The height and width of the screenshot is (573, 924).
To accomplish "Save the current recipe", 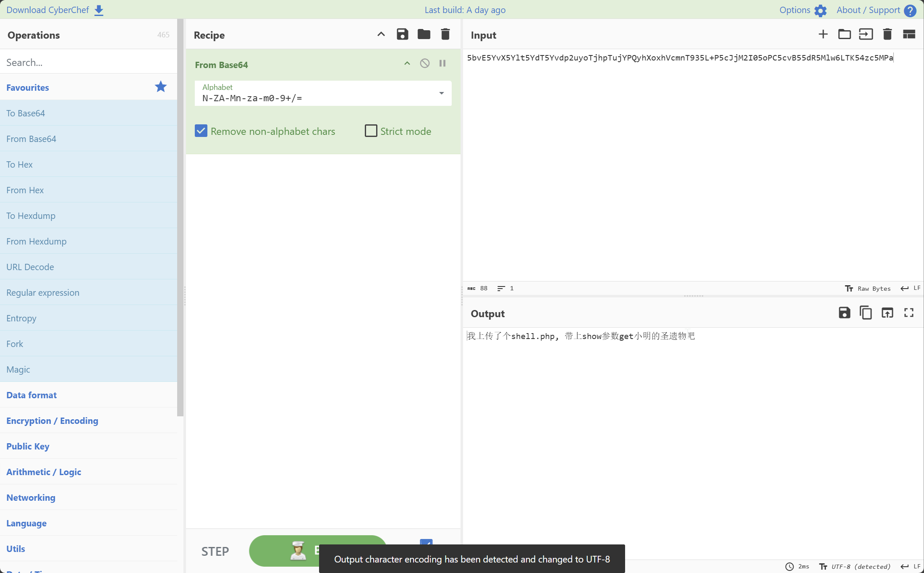I will coord(402,34).
